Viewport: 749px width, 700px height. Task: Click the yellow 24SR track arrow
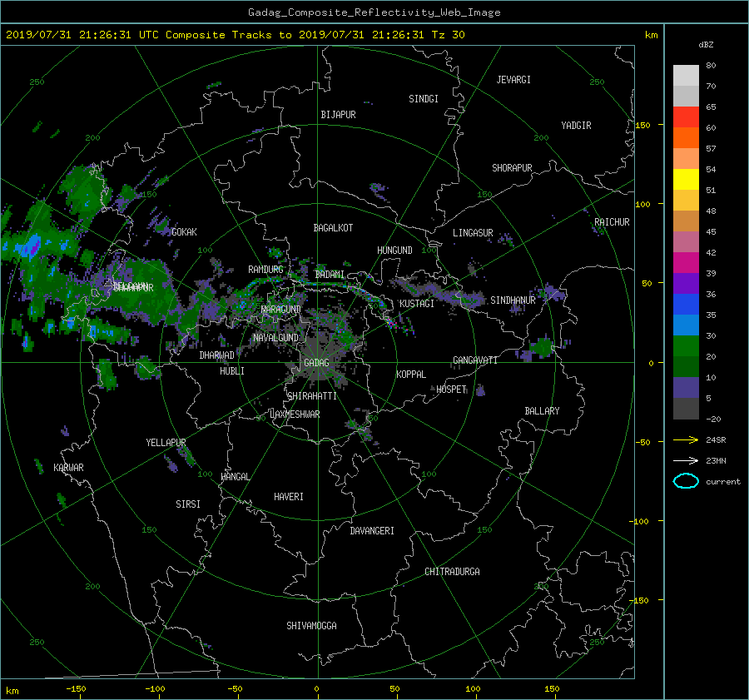686,439
